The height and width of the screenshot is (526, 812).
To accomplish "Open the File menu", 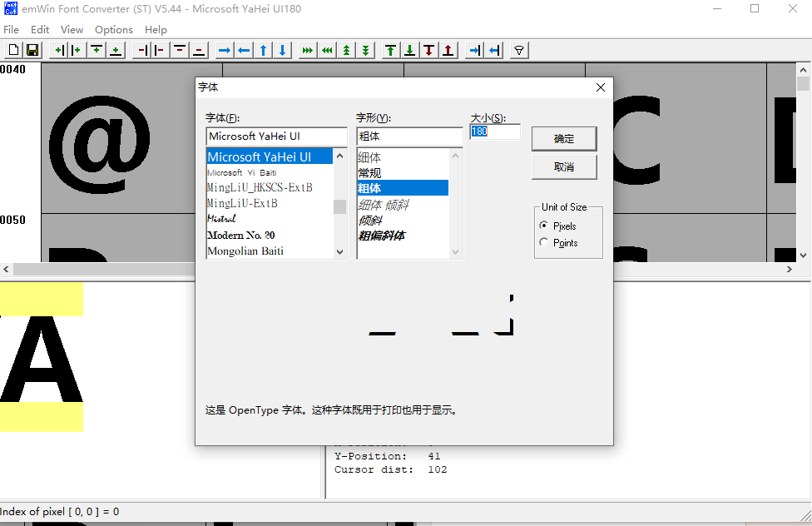I will click(x=11, y=29).
